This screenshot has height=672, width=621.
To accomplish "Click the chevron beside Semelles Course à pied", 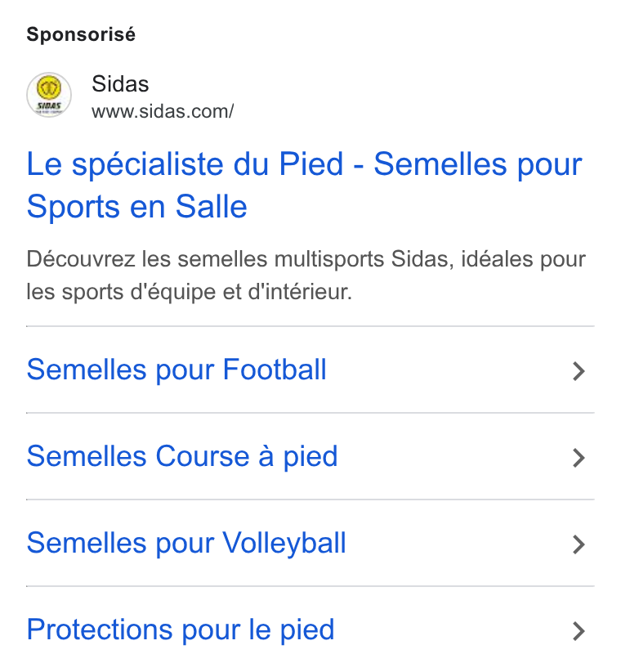I will click(x=579, y=458).
